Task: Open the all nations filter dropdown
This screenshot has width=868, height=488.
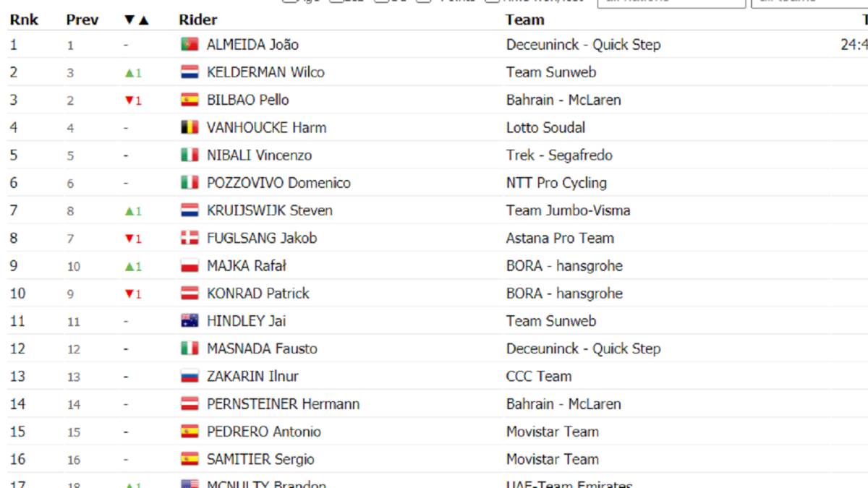Action: coord(671,2)
